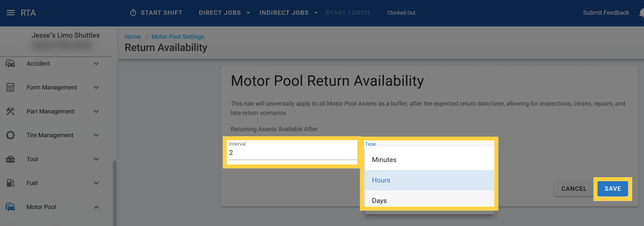Click the Motor Pool car icon
This screenshot has width=644, height=226.
11,207
